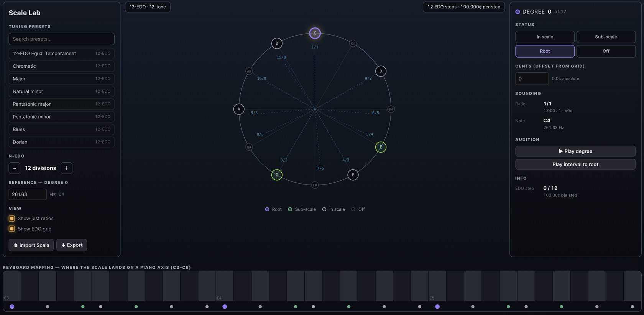Click the 16/9 ratio label
Image resolution: width=644 pixels, height=315 pixels.
pyautogui.click(x=261, y=78)
